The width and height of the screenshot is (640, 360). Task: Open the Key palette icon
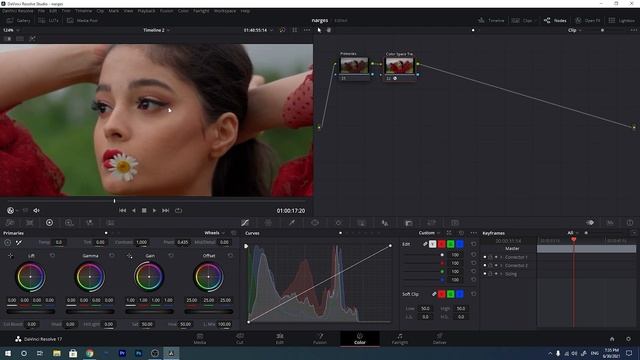point(409,223)
